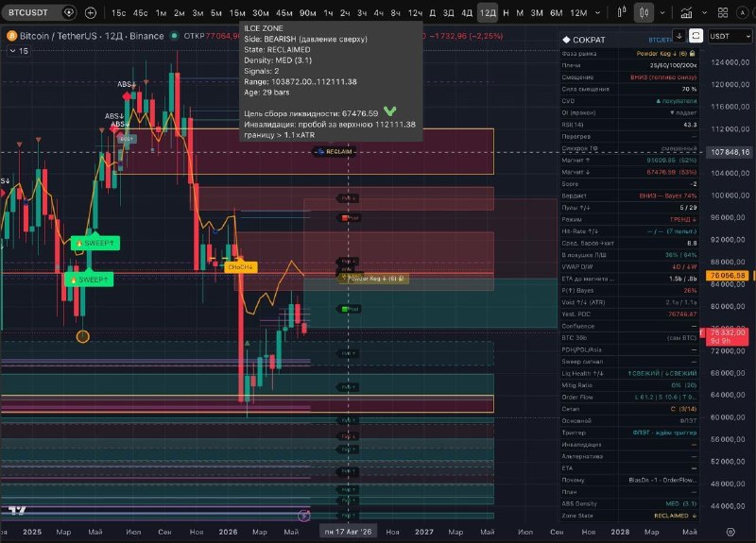Click the chart settings gear icon

(x=730, y=532)
